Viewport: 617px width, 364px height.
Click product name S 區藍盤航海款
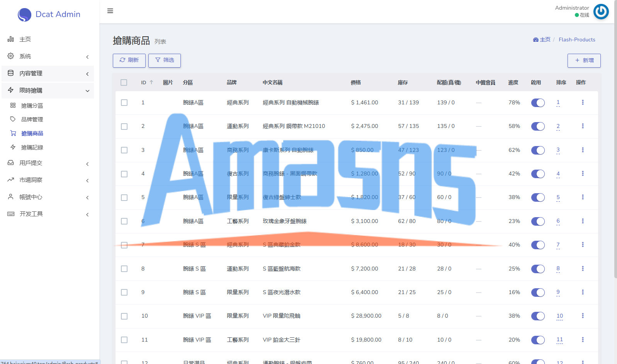tap(282, 269)
